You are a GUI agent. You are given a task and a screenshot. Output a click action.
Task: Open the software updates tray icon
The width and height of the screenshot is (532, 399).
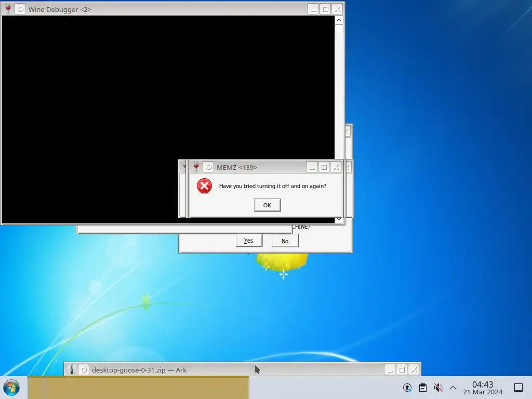point(407,388)
